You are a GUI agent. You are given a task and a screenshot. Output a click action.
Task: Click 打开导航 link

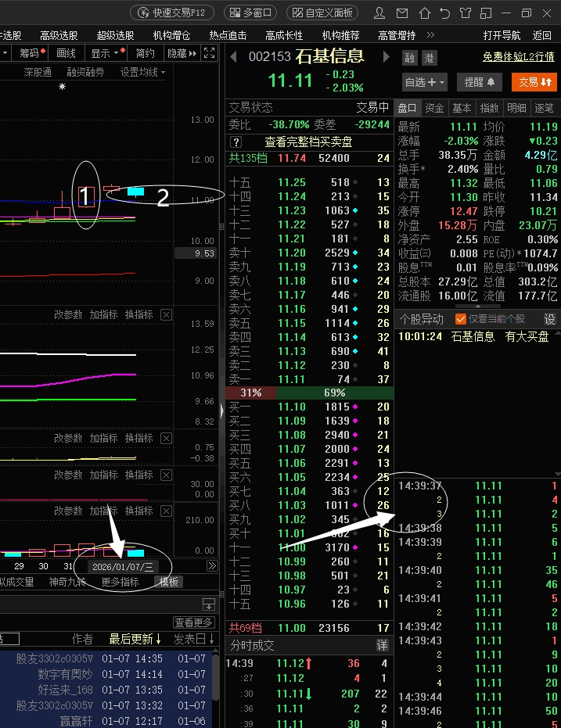coord(502,35)
